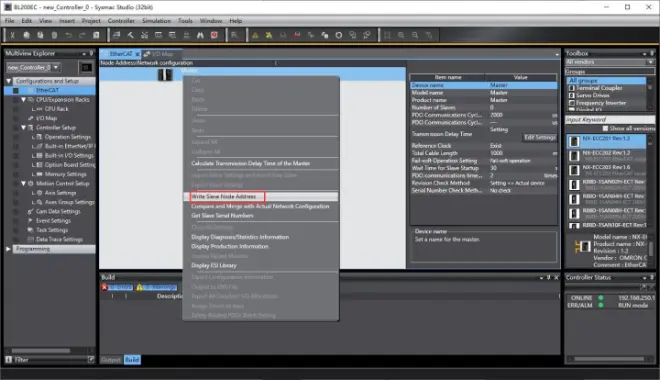Click the binoculars search icon in toolbar
Screen dimensions: 660x380
coord(200,35)
